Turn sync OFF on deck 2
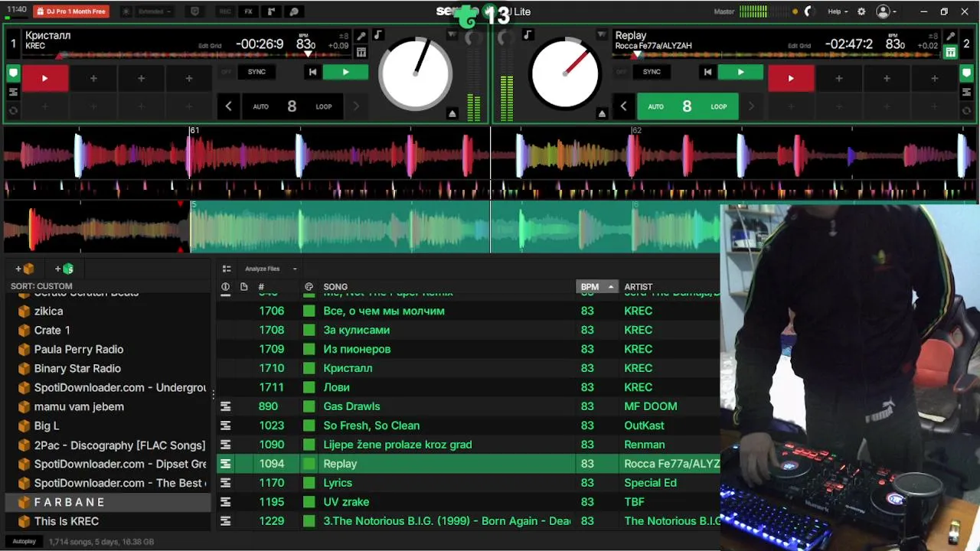 pos(621,72)
